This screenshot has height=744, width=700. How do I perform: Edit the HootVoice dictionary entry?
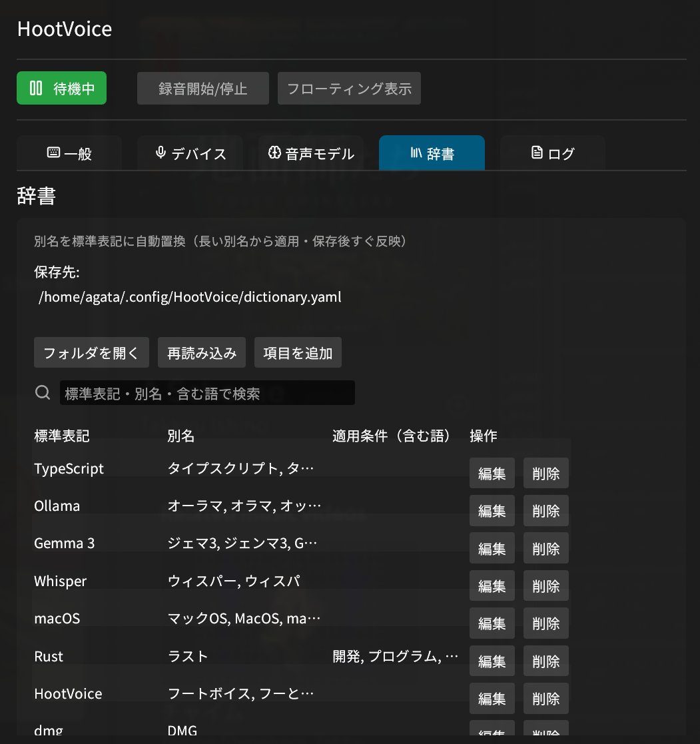[x=492, y=699]
